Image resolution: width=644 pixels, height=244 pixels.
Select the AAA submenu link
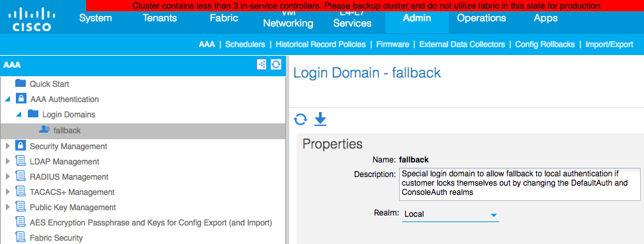click(207, 44)
